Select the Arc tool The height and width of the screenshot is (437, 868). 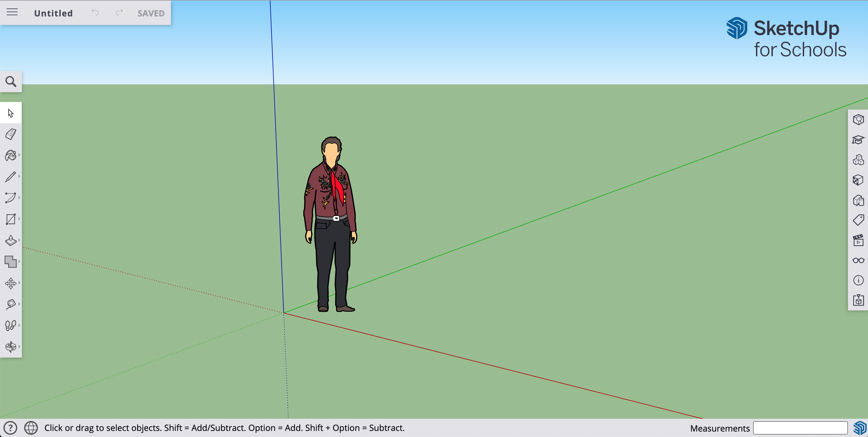(10, 198)
